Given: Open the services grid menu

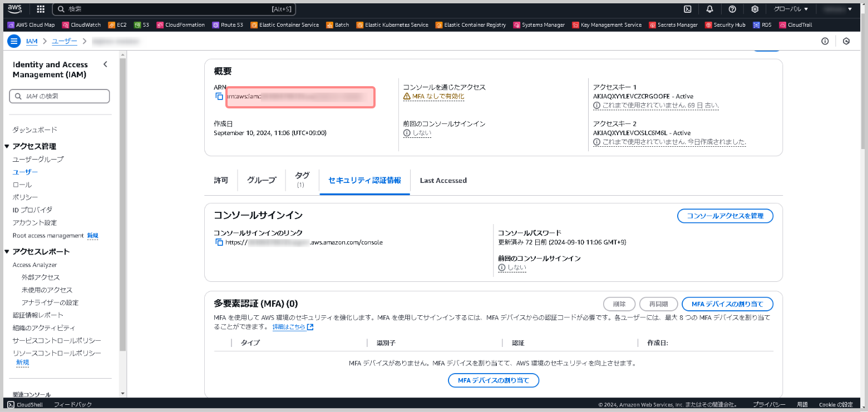Looking at the screenshot, I should [x=41, y=9].
